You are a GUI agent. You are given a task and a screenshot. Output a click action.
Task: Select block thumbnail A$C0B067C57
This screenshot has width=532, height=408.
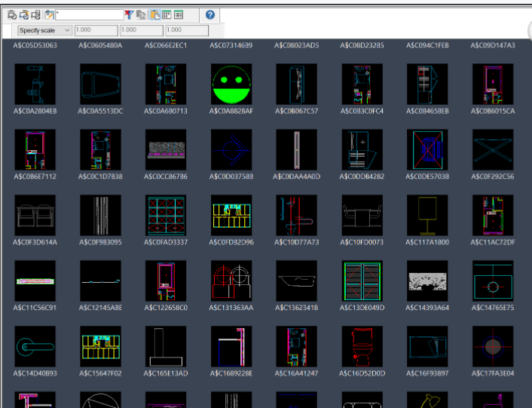[x=297, y=84]
